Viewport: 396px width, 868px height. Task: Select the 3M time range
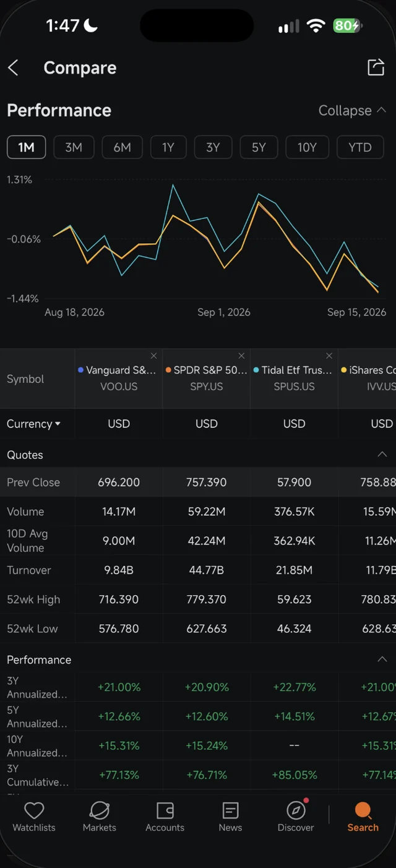pos(74,147)
